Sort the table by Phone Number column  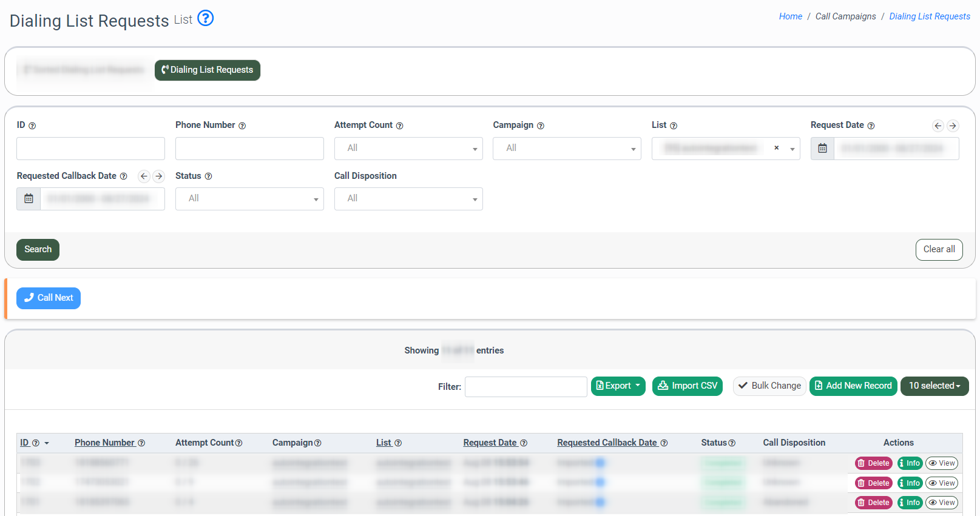(104, 443)
